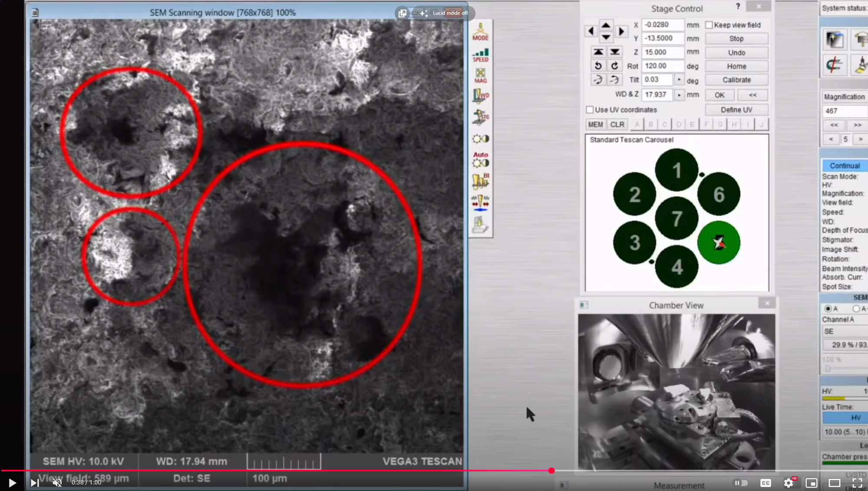Open Channel A SE detector dropdown
This screenshot has height=491, width=868.
pos(845,331)
